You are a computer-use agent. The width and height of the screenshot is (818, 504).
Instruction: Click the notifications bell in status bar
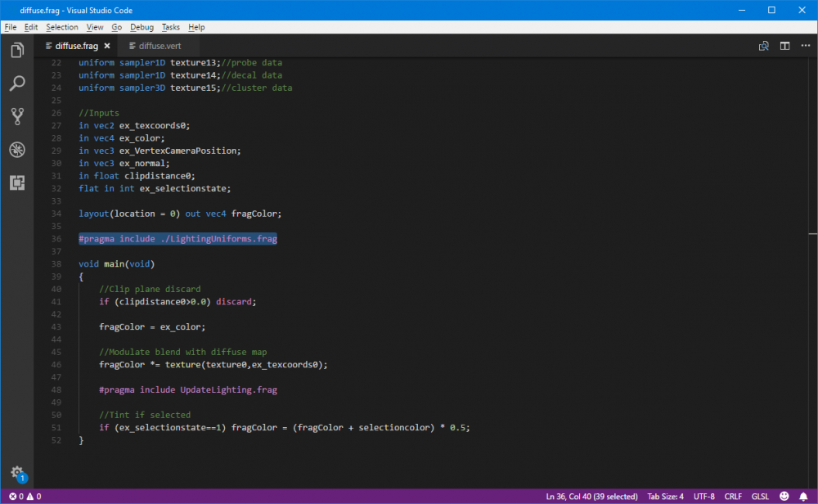[x=803, y=496]
